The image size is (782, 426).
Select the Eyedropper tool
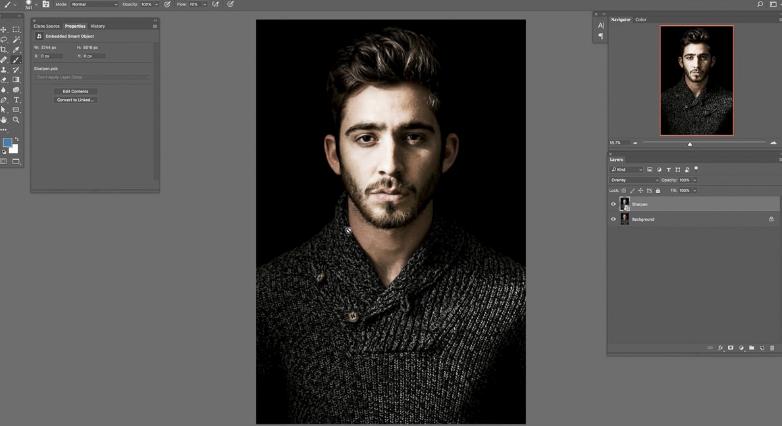(x=16, y=50)
